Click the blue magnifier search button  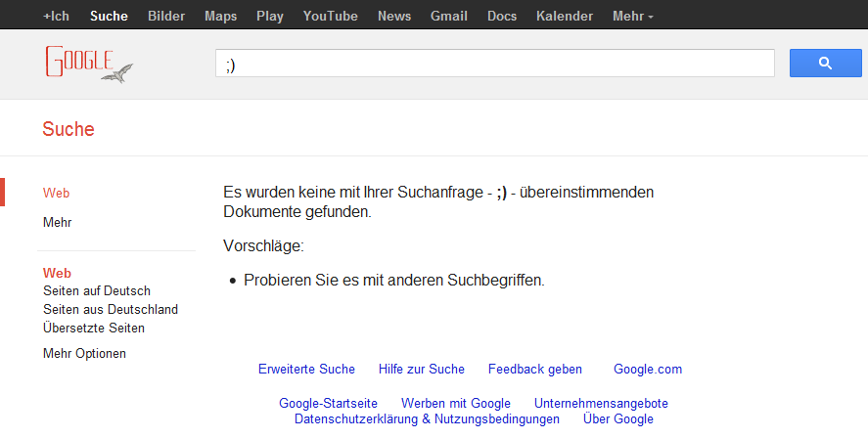824,64
